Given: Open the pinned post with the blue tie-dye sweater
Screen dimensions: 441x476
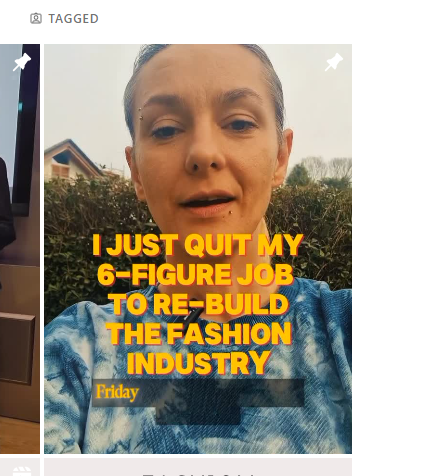Looking at the screenshot, I should coord(198,249).
